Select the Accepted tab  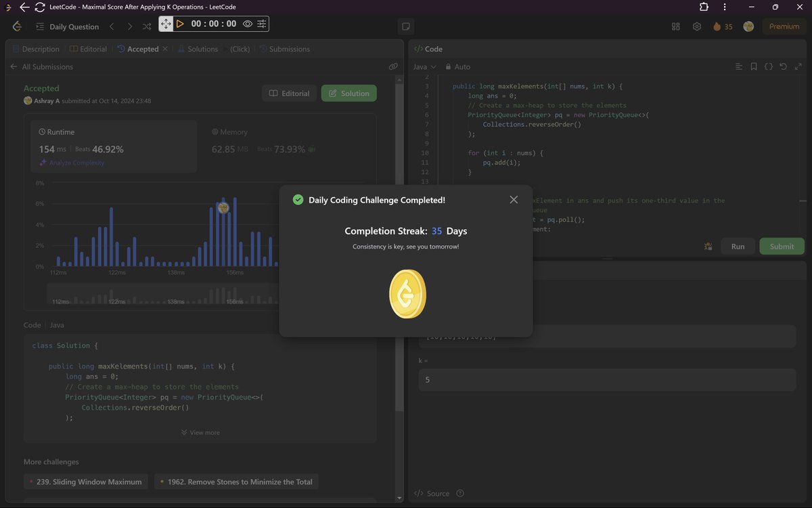[x=138, y=49]
